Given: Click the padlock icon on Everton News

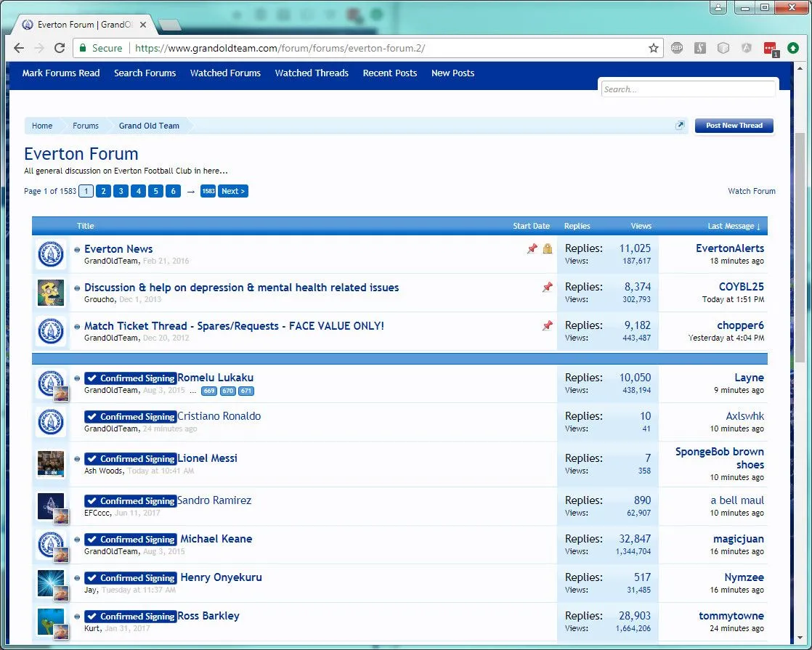Looking at the screenshot, I should click(x=547, y=249).
